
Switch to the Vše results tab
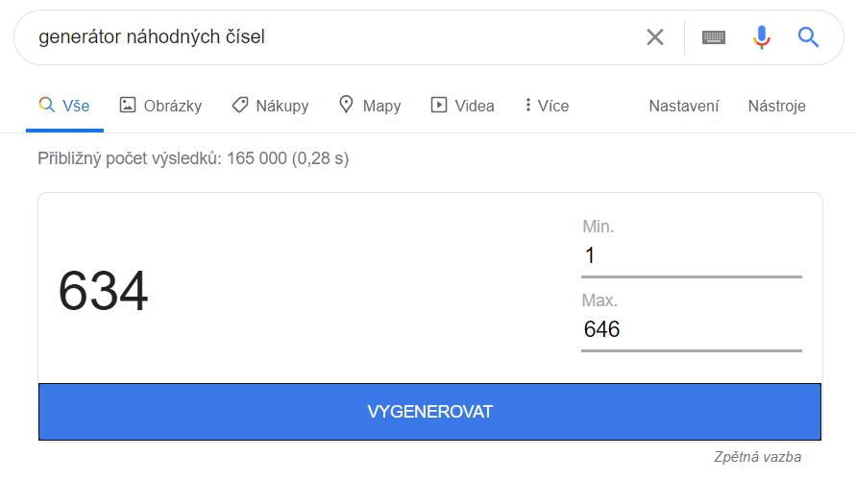tap(65, 106)
